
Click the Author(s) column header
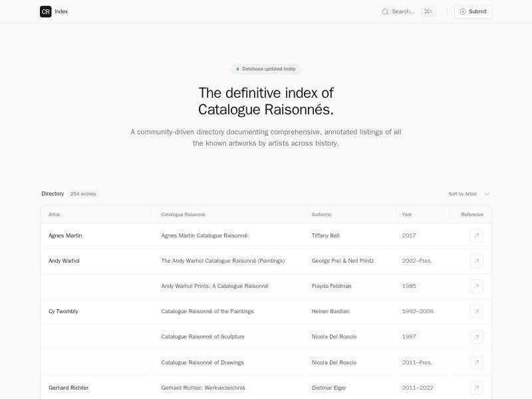pos(321,214)
